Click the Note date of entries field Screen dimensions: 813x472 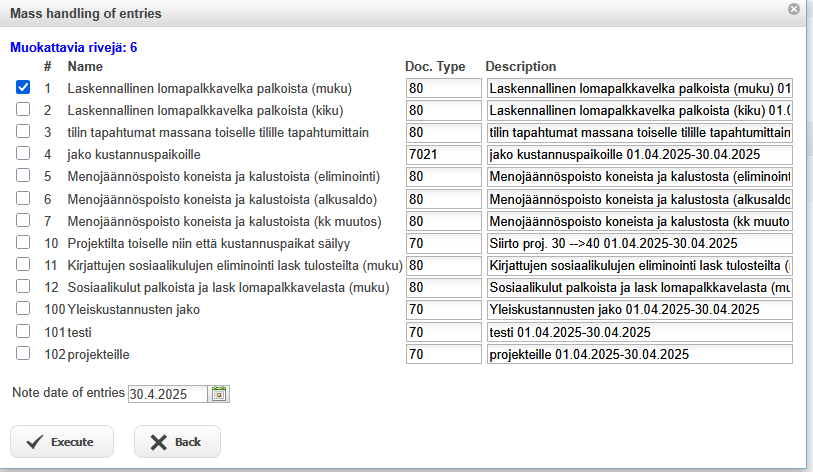click(x=168, y=394)
